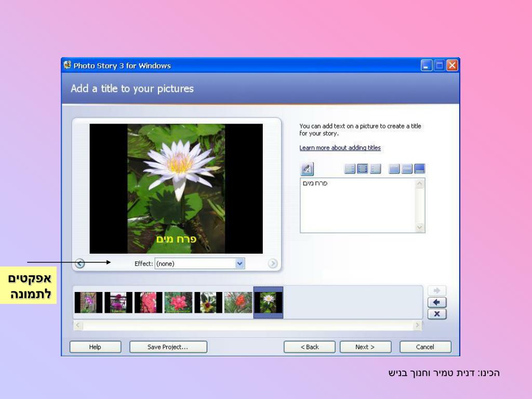The width and height of the screenshot is (532, 399).
Task: Align title text to the right
Action: pos(375,169)
